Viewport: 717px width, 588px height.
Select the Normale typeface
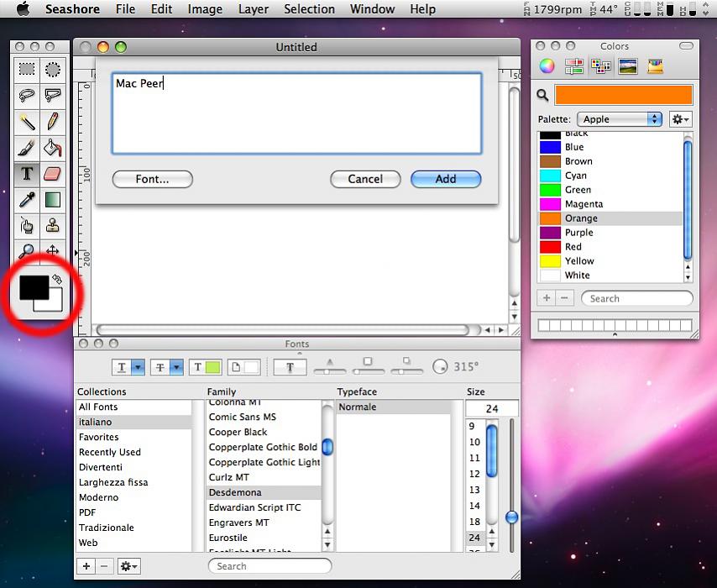coord(393,407)
